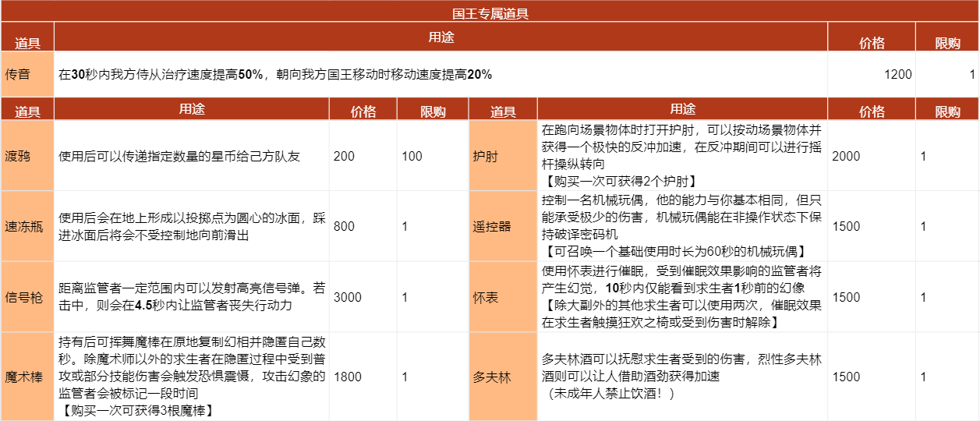Viewport: 980px width, 421px height.
Task: Select the price 1800 for 魔术棒
Action: [347, 377]
